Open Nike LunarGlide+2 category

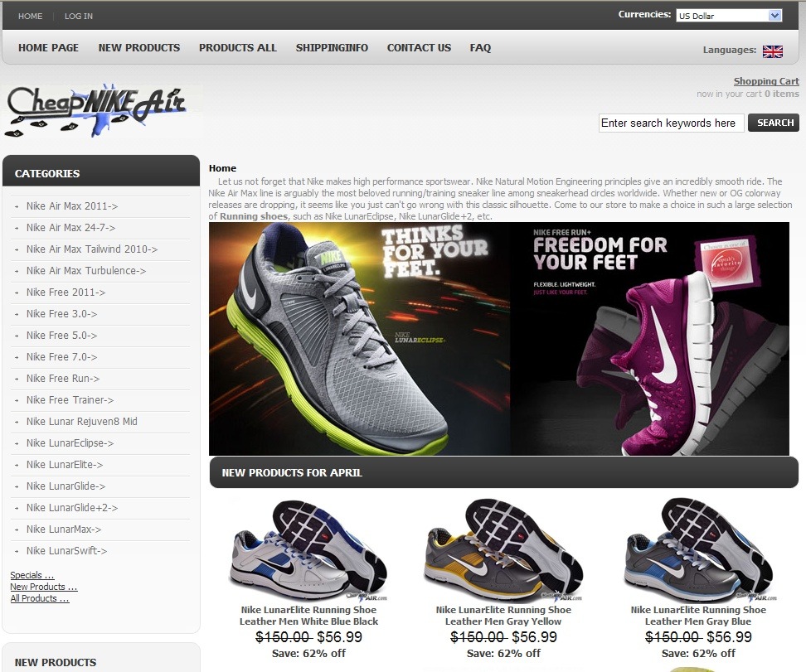click(72, 508)
